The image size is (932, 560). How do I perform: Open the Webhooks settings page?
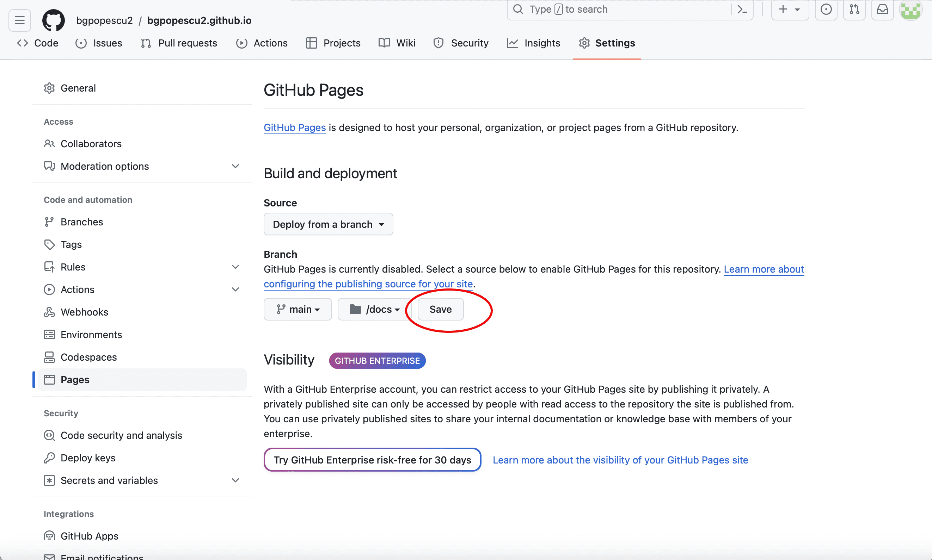[x=84, y=312]
